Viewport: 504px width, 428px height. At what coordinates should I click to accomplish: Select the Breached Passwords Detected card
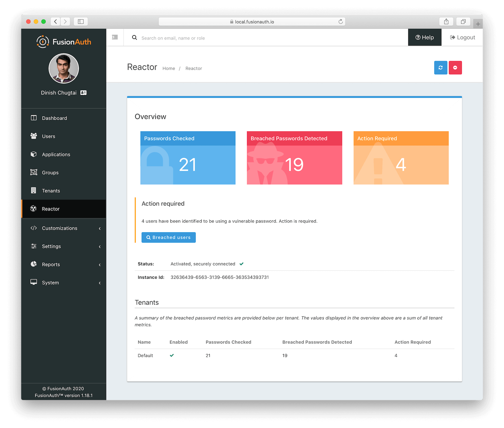(295, 158)
